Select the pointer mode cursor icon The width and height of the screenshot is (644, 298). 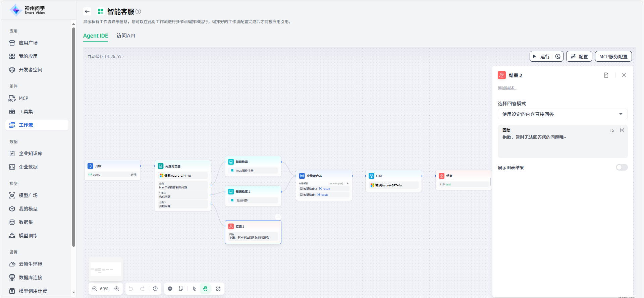194,289
